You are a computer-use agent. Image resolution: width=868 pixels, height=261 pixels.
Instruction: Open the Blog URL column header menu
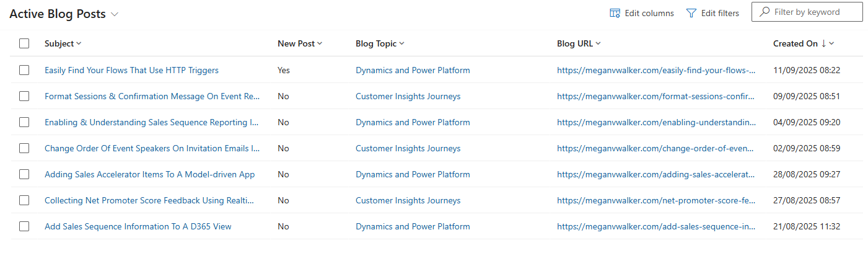click(x=598, y=43)
